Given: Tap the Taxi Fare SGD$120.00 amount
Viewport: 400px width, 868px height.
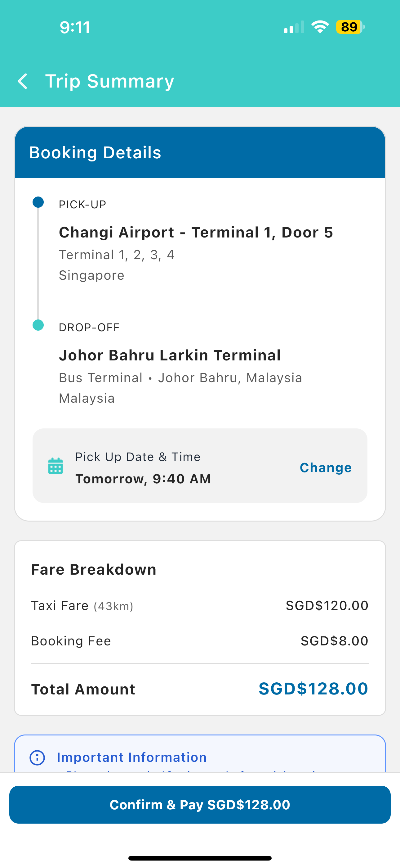Looking at the screenshot, I should (x=327, y=605).
